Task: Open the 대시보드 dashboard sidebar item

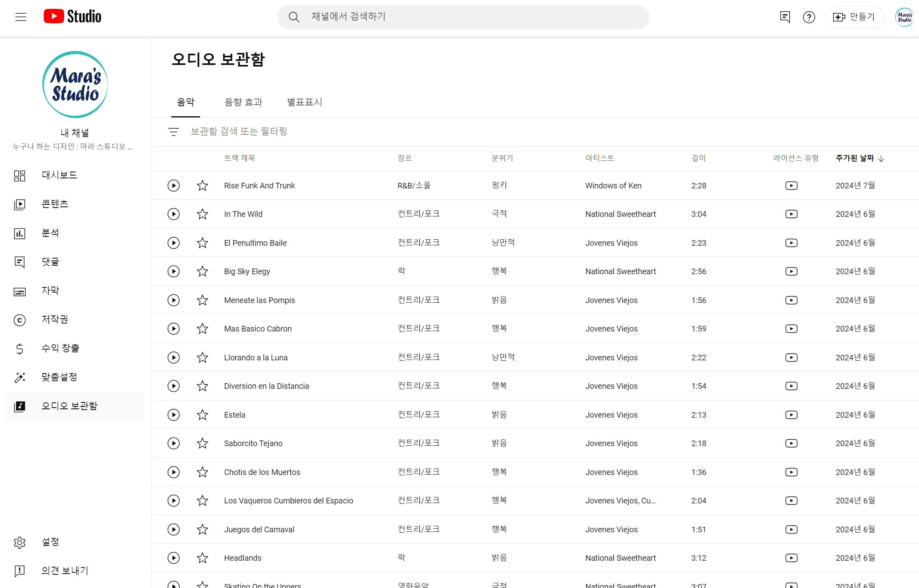Action: (59, 175)
